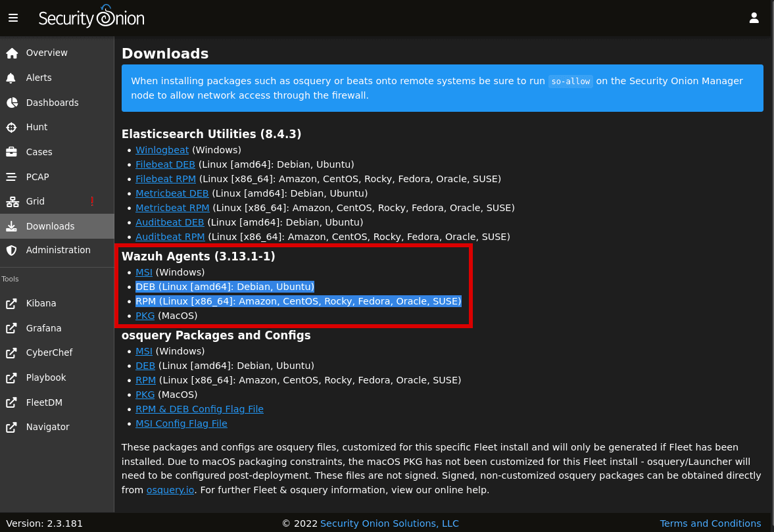Download MSI Config Flag File
The height and width of the screenshot is (532, 774).
click(181, 423)
